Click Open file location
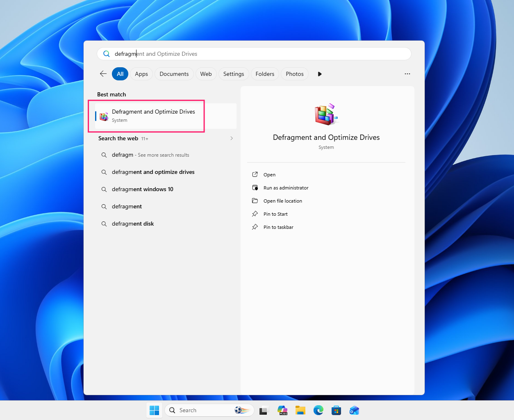This screenshot has height=420, width=514. [x=282, y=201]
